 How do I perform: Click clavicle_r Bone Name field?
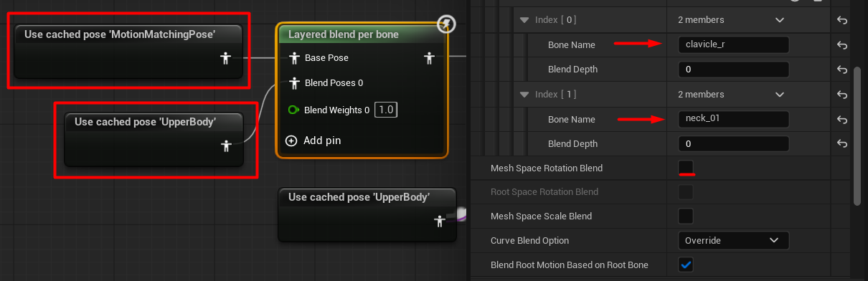(733, 45)
